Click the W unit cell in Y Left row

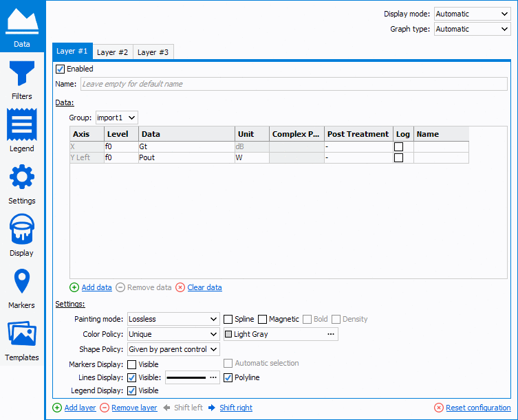[252, 157]
